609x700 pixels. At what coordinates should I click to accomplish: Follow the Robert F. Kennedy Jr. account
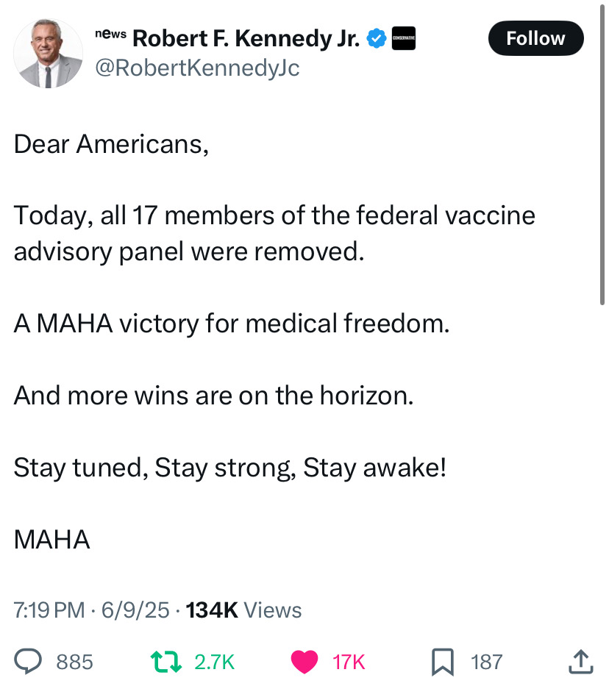535,38
